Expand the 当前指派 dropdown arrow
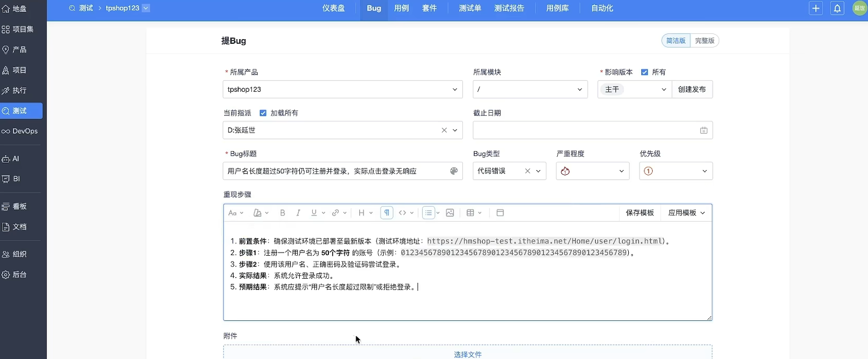This screenshot has width=868, height=359. pos(455,130)
